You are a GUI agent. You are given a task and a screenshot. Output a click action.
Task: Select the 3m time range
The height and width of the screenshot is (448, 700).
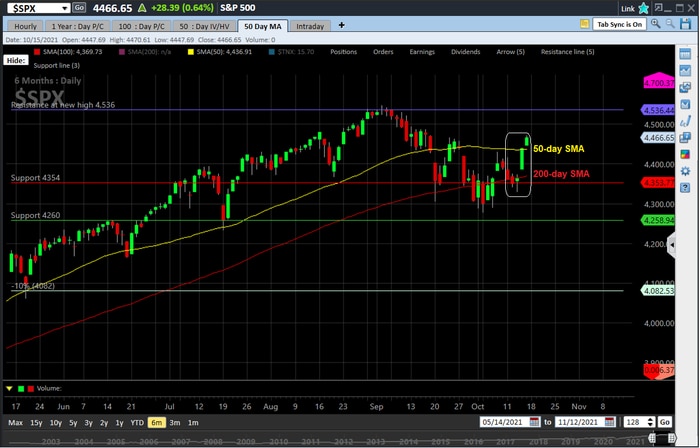point(175,423)
